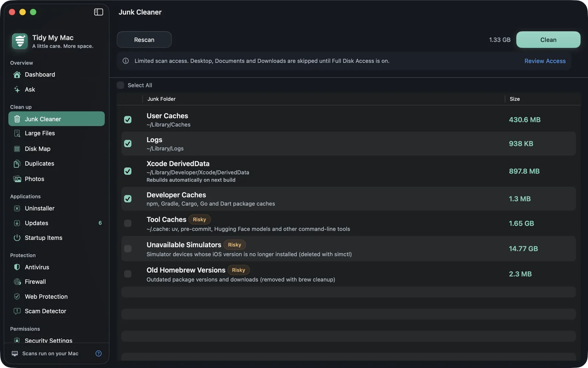Check the Unavailable Simulators checkbox

point(128,249)
